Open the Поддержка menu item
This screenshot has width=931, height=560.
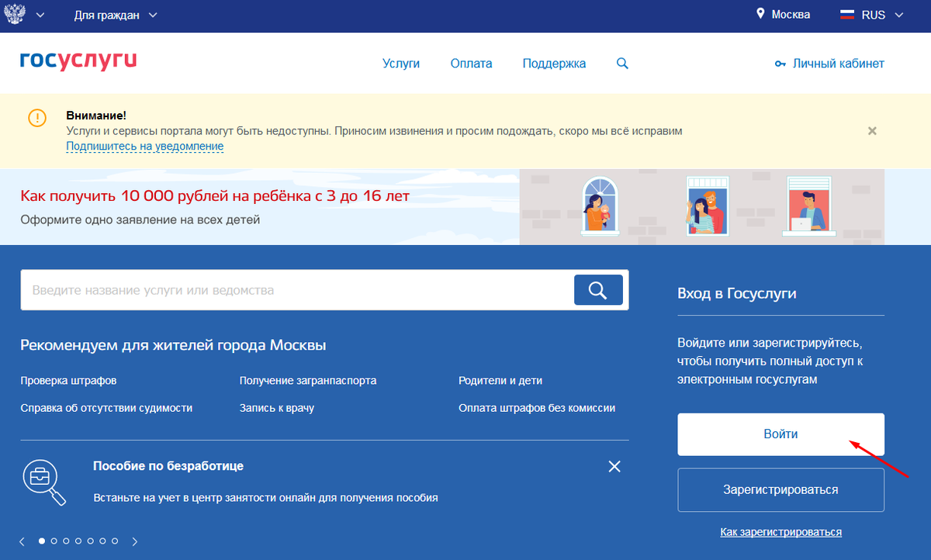554,64
